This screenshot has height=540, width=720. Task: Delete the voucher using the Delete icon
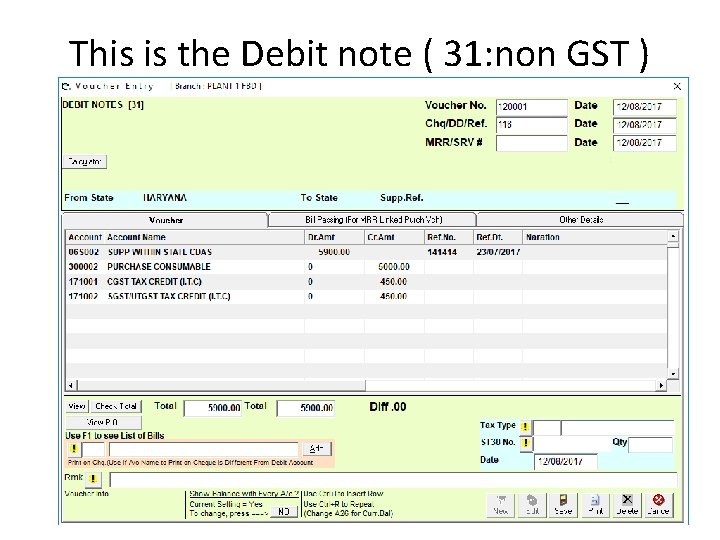627,505
